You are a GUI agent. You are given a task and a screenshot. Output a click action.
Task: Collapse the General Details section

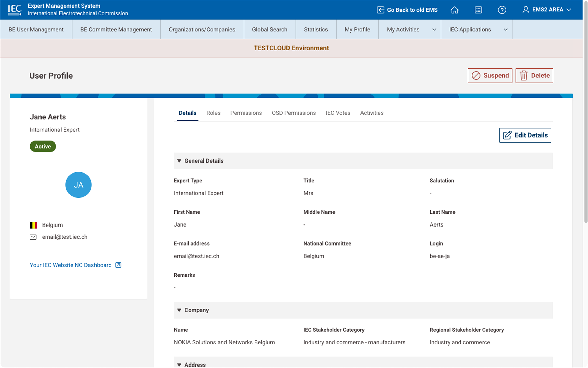(179, 161)
